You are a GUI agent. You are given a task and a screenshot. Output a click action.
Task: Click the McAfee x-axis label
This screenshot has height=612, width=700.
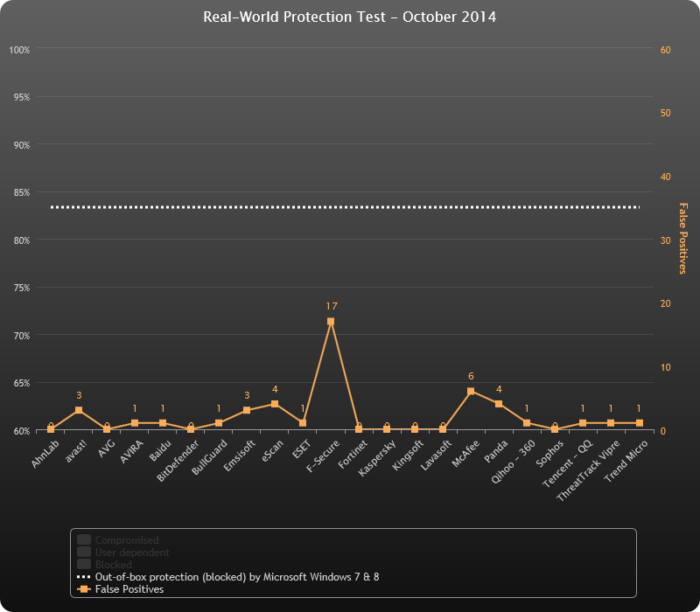[465, 454]
